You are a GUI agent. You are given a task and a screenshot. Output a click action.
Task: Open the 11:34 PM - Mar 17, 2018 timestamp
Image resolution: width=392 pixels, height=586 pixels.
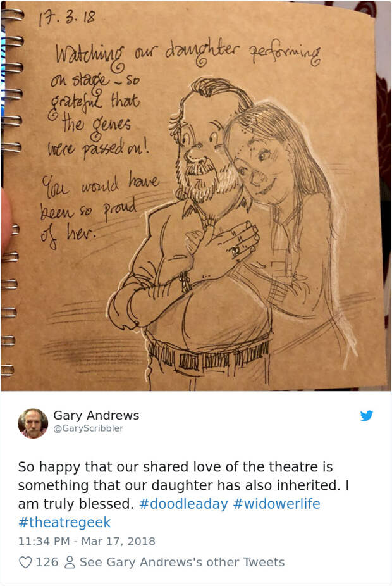tap(87, 541)
